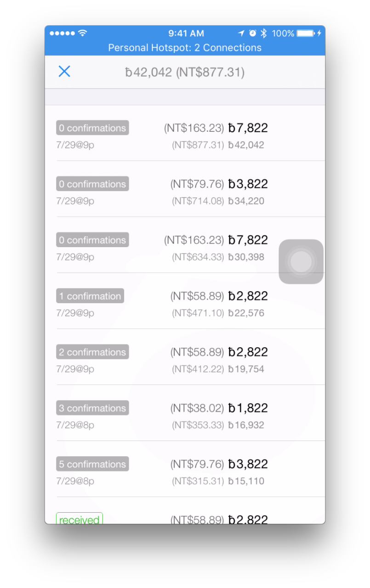370x588 pixels.
Task: Tap the 9:41 AM clock in status bar
Action: click(x=186, y=34)
